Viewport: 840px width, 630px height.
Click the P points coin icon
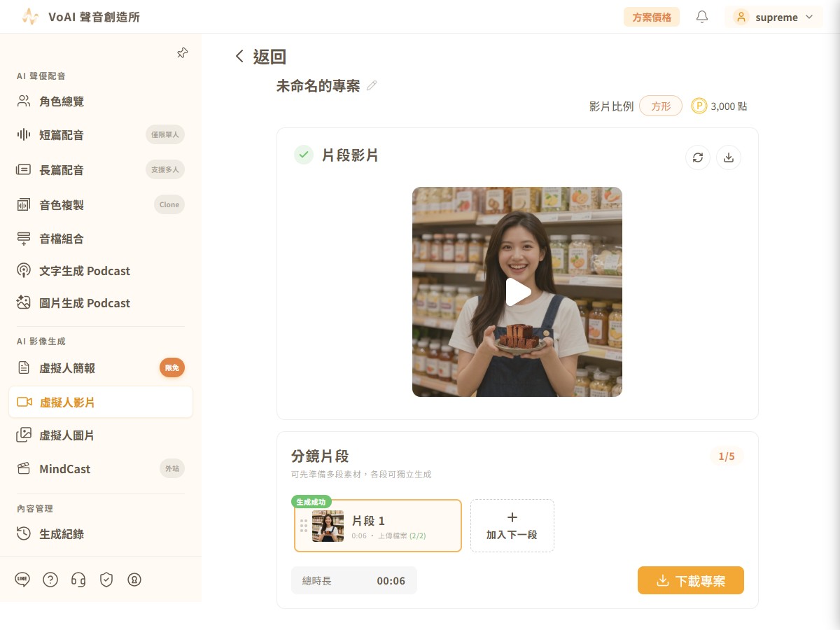point(699,106)
